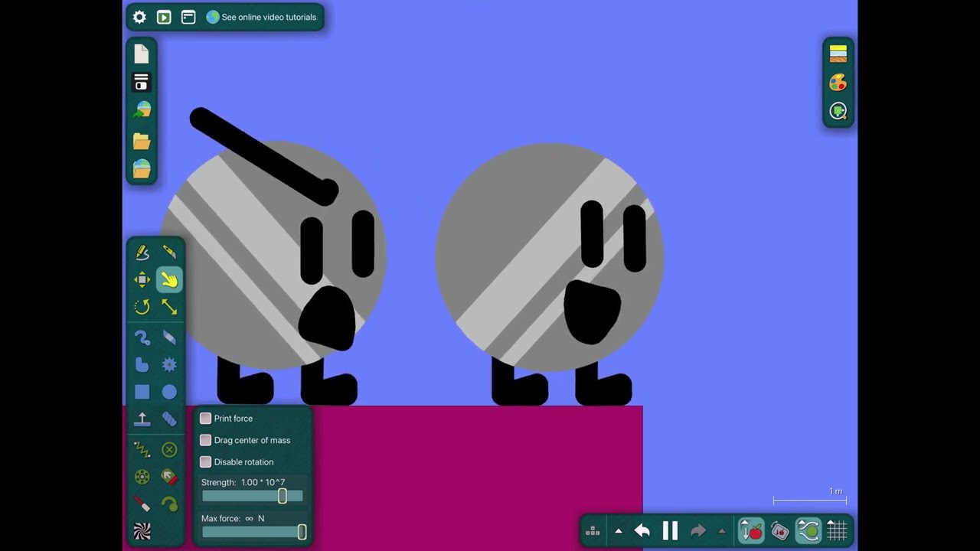Select the Sketch tool
Viewport: 980px width, 551px height.
(x=142, y=253)
